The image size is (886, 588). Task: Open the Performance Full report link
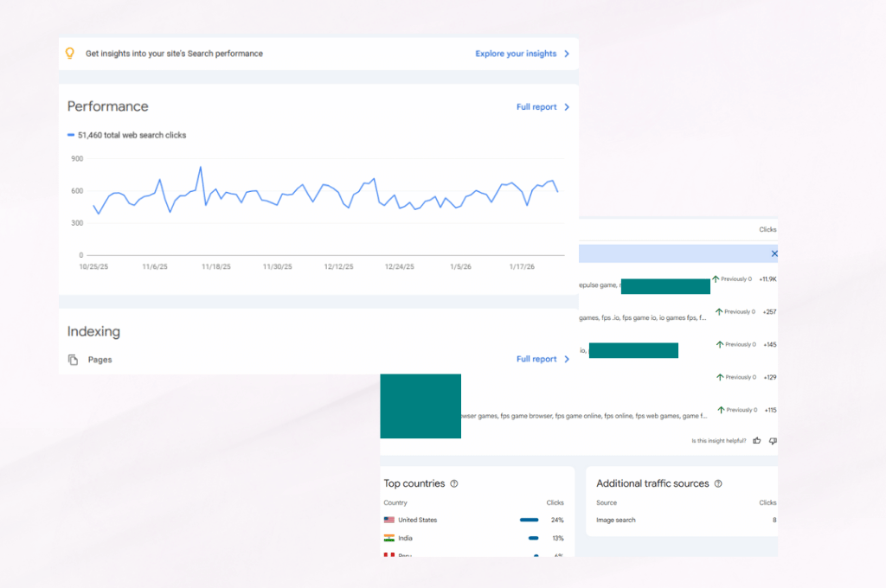click(536, 107)
